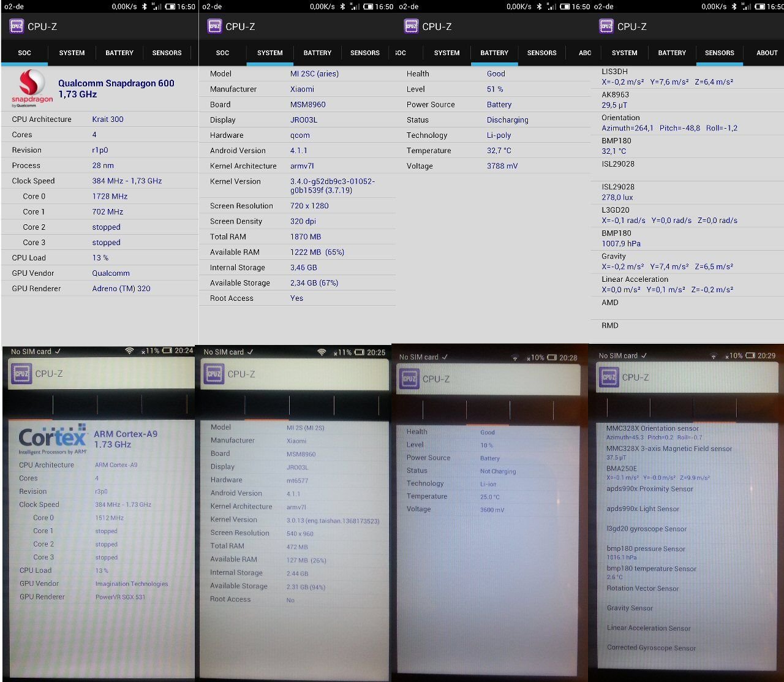
Task: Click the 'MSM8960' board value on the MI 2SC screen
Action: click(307, 105)
